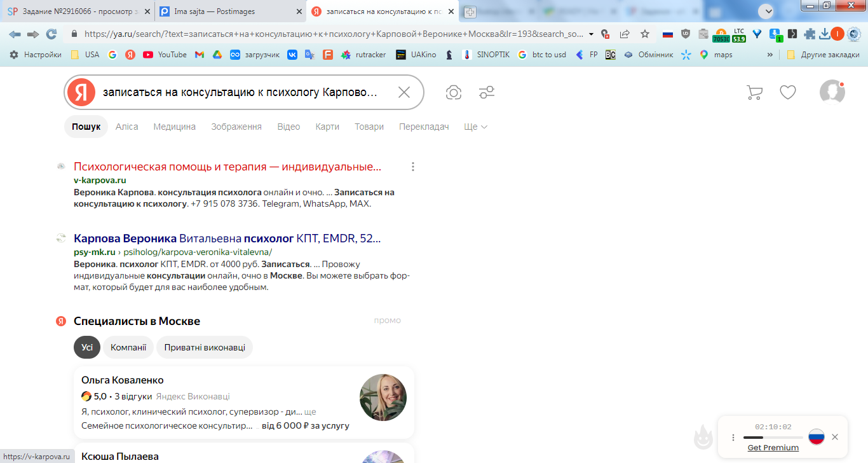This screenshot has height=463, width=868.
Task: Select the Компанії specialists filter
Action: pyautogui.click(x=128, y=347)
